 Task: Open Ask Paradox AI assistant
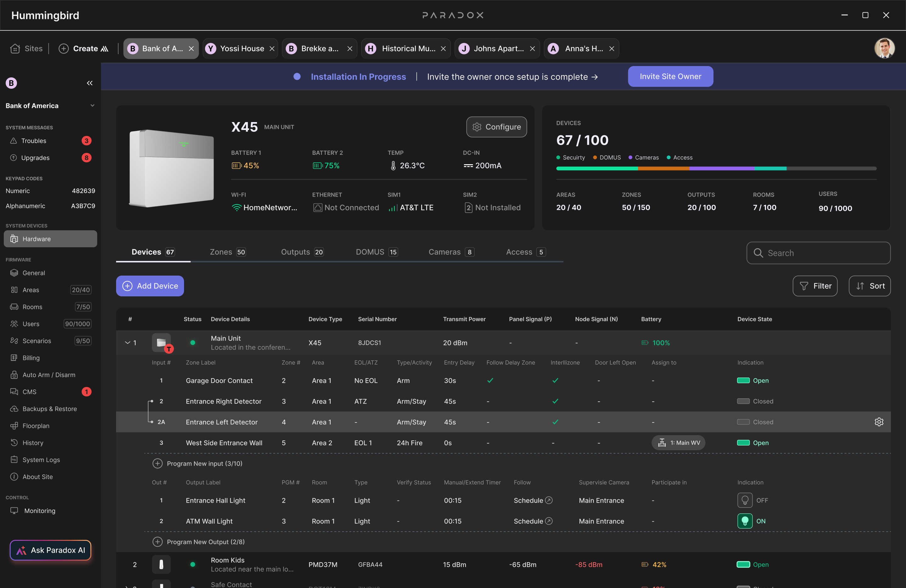[x=50, y=550]
